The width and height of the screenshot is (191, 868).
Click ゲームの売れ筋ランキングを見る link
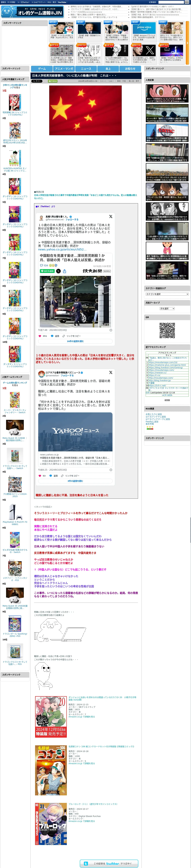[x=15, y=384]
